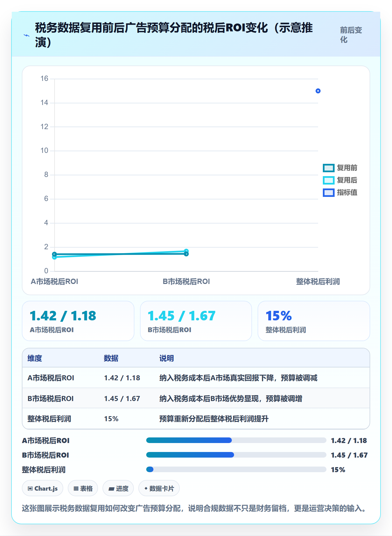The width and height of the screenshot is (392, 536).
Task: Click the chart title about 税后ROI变化
Action: pyautogui.click(x=174, y=35)
